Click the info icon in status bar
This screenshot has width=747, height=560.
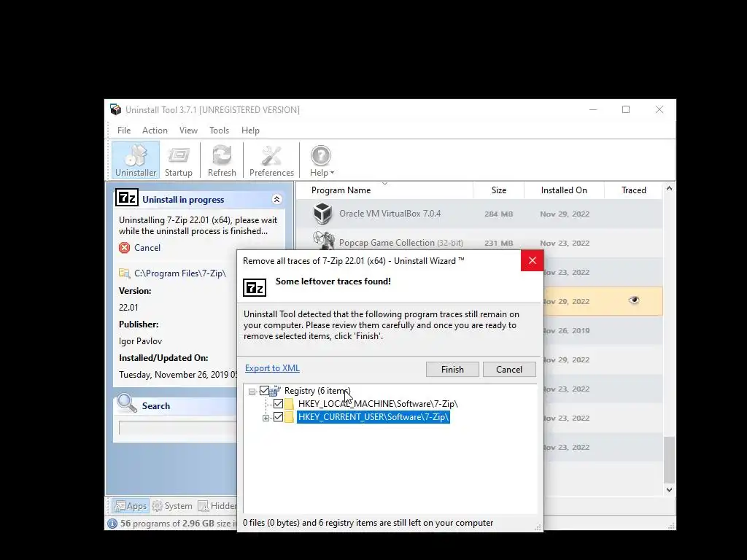[x=112, y=524]
